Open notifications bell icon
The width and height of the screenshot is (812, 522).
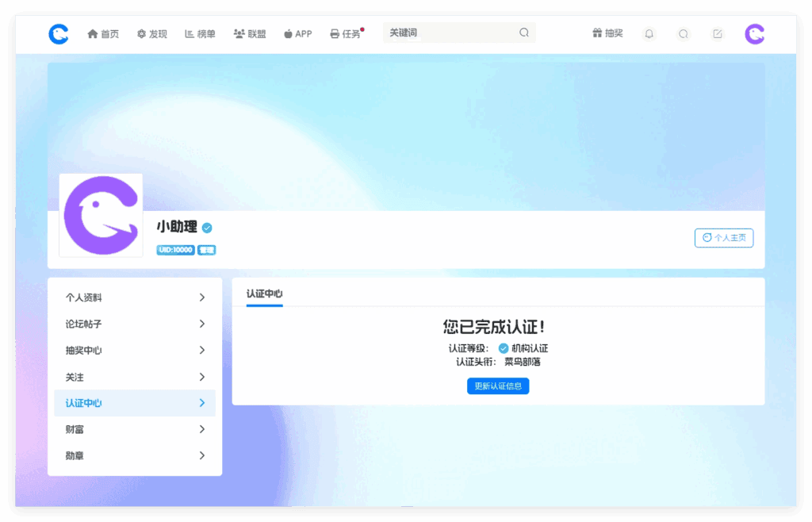tap(649, 34)
